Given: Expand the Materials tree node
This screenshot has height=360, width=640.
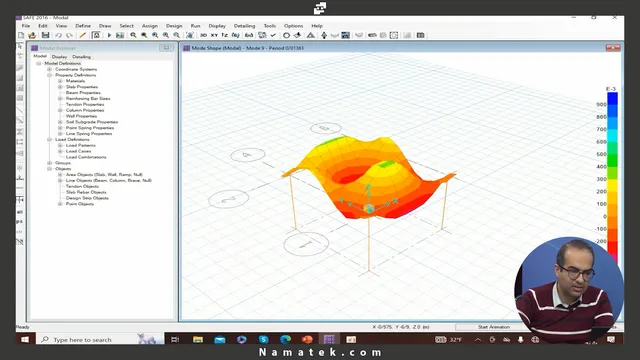Looking at the screenshot, I should 60,81.
